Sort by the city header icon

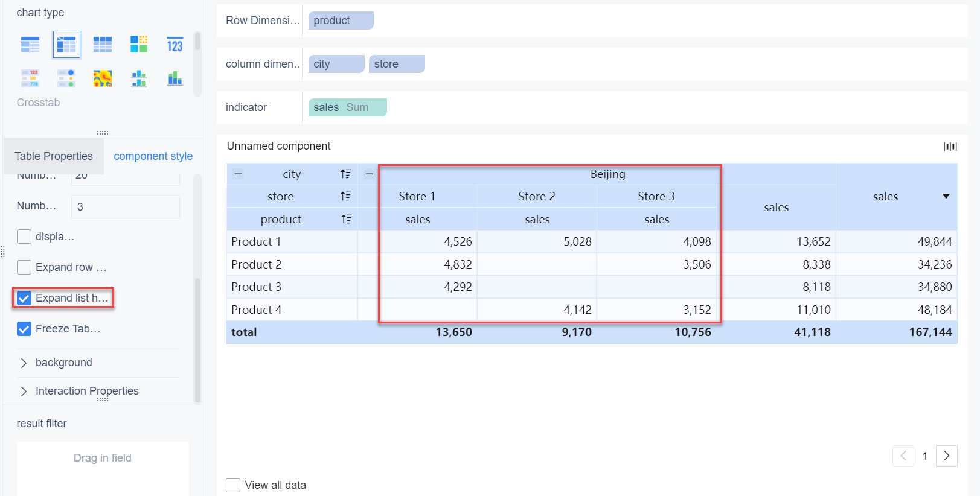point(345,174)
